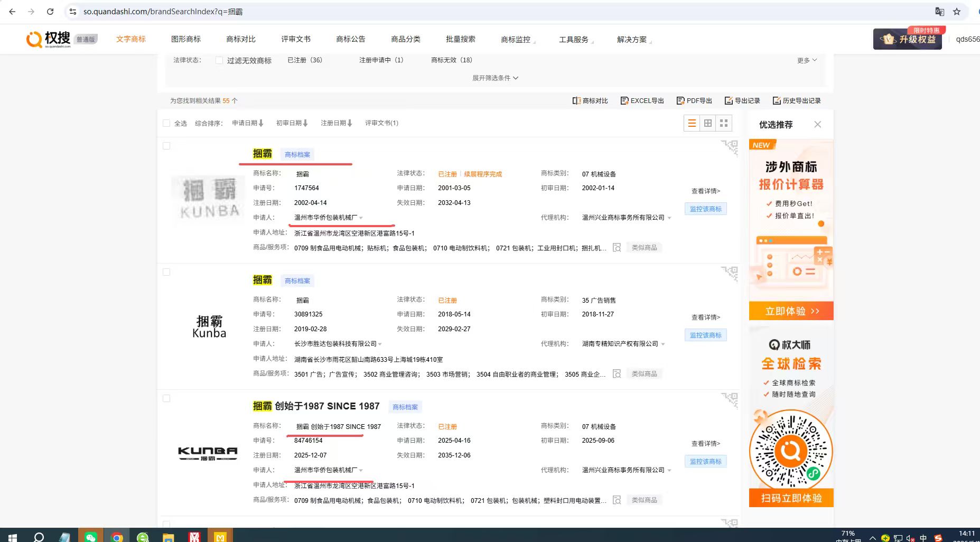The image size is (980, 542).
Task: Open the 文字商标 tab
Action: [131, 39]
